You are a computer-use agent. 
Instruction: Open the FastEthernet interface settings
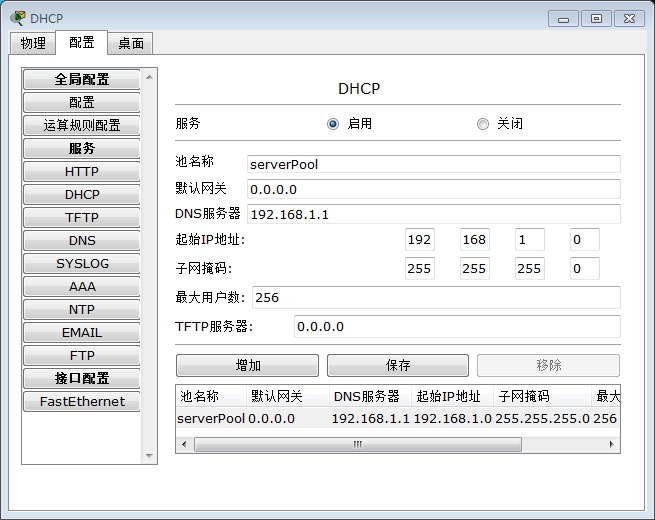[x=82, y=401]
